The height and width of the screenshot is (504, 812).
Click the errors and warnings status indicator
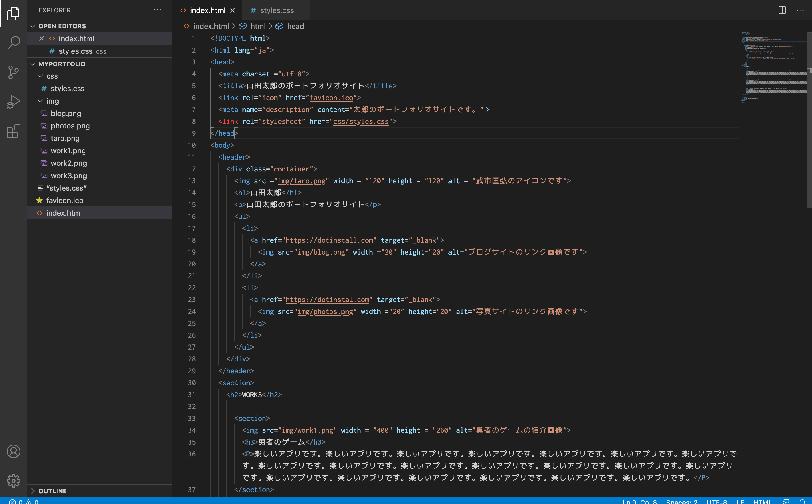coord(23,501)
